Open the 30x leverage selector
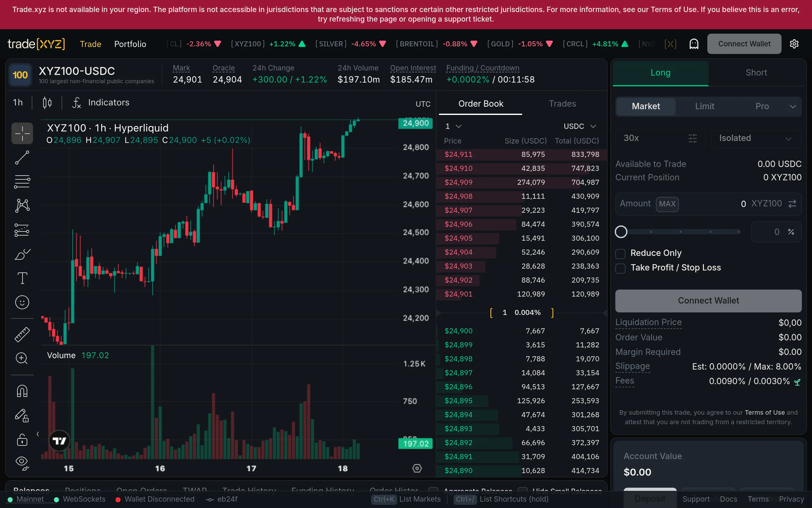 click(660, 138)
